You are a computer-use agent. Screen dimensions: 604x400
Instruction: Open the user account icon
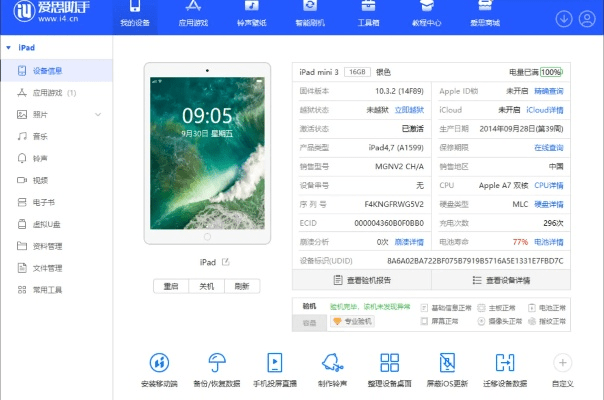[x=587, y=19]
